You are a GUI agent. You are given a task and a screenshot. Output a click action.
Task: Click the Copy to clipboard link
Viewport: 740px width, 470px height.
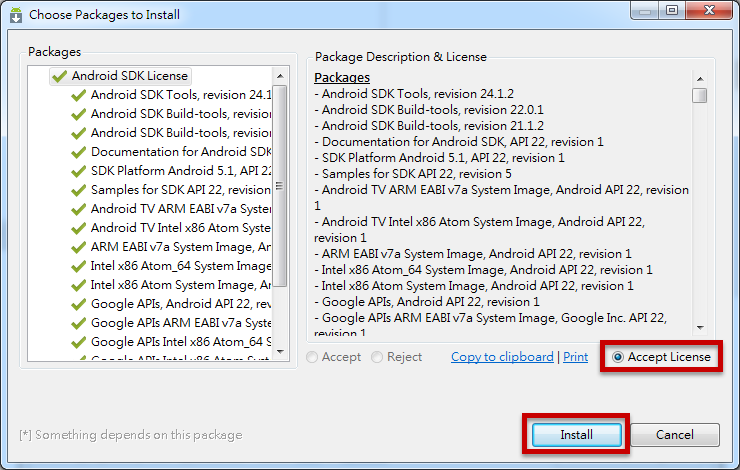point(502,357)
